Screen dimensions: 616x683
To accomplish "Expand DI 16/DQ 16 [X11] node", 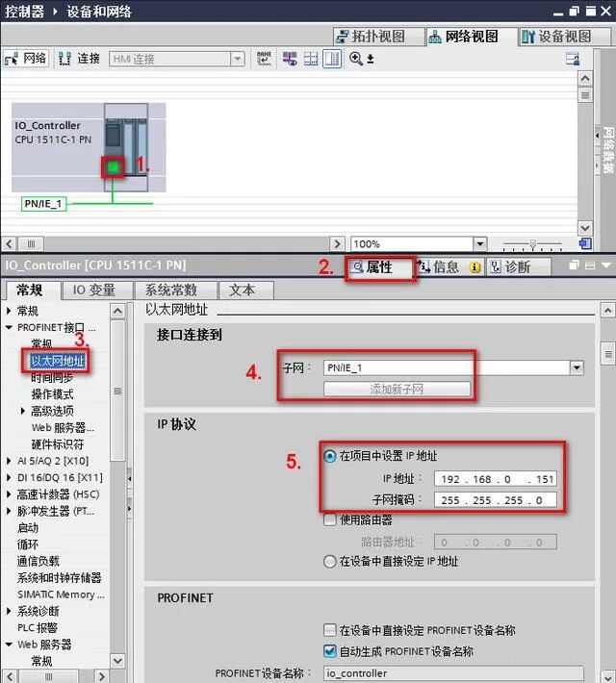I will click(9, 477).
